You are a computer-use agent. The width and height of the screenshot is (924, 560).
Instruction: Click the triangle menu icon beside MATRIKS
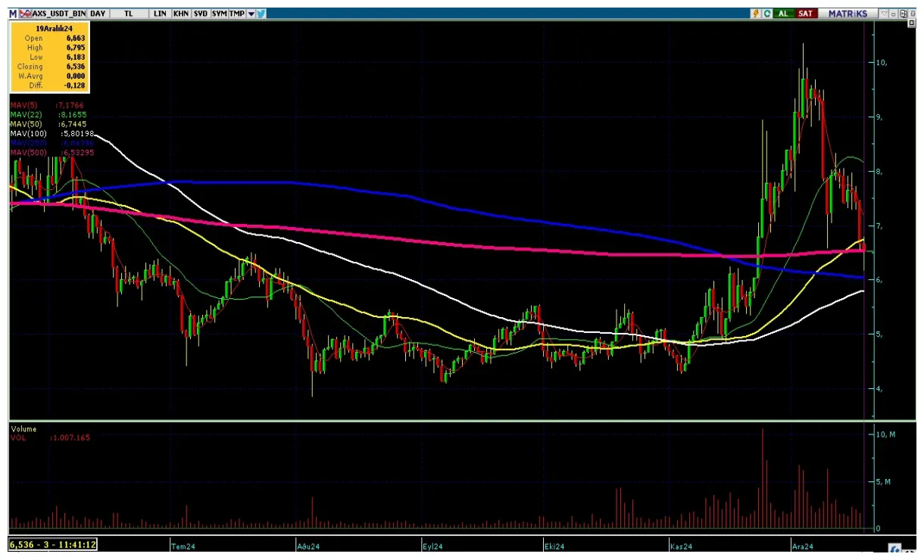pos(884,14)
